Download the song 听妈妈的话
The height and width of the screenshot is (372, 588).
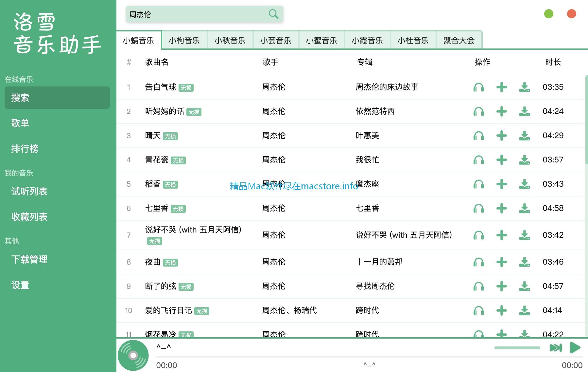[x=524, y=111]
